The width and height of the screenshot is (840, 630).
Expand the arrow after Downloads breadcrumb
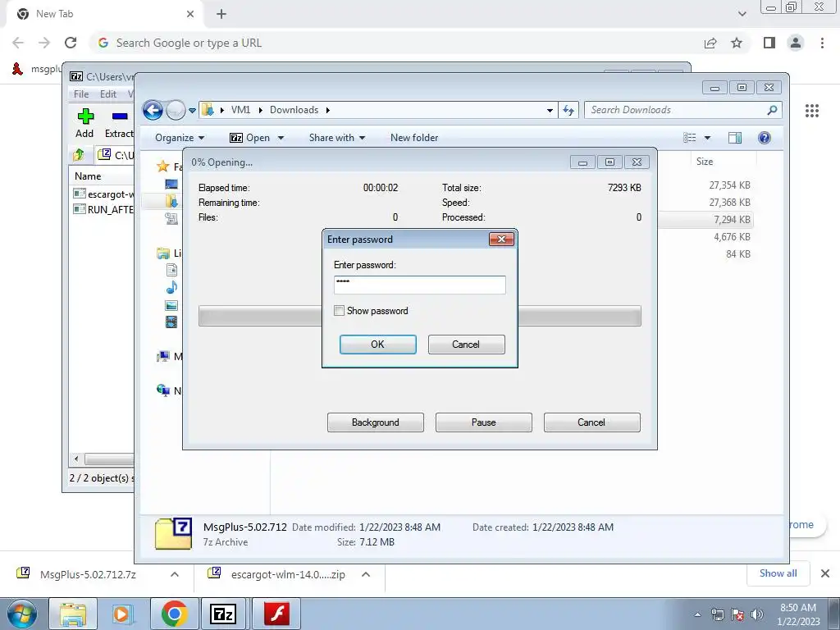[328, 111]
